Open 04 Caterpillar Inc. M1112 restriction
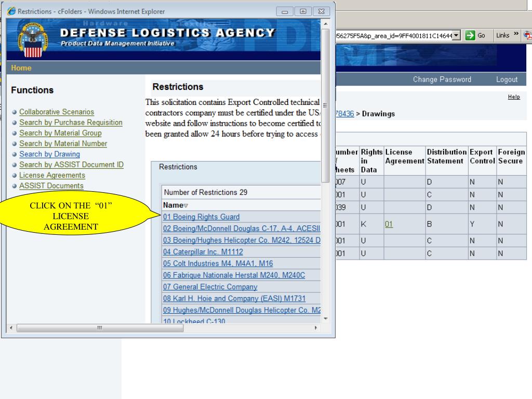The width and height of the screenshot is (532, 399). pyautogui.click(x=203, y=252)
